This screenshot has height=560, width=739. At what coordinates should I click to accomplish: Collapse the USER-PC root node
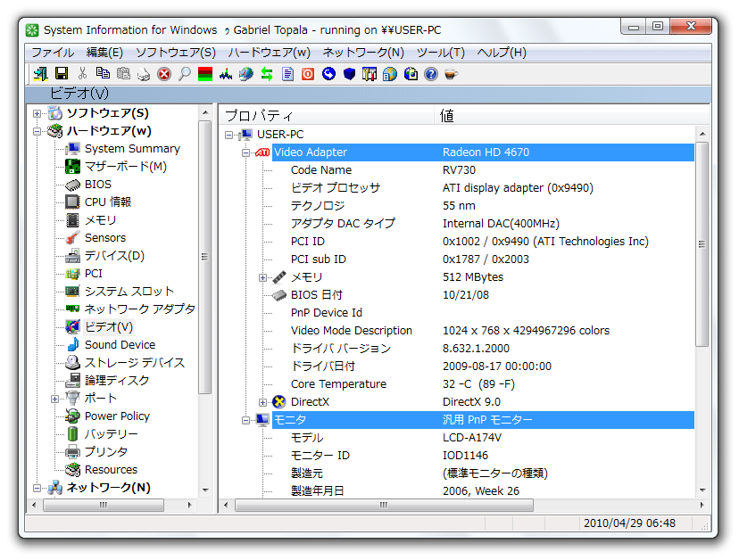click(x=229, y=136)
